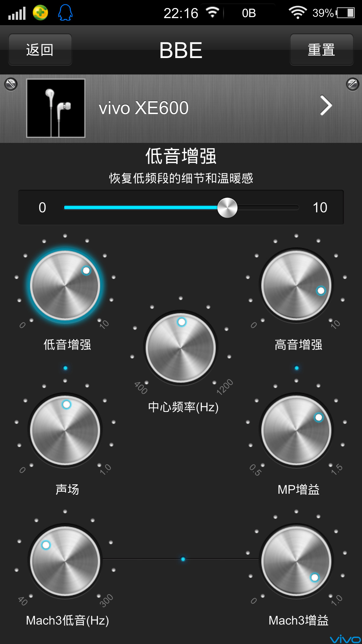Image resolution: width=362 pixels, height=644 pixels.
Task: Tap the 低音增强 section heading
Action: (x=181, y=156)
